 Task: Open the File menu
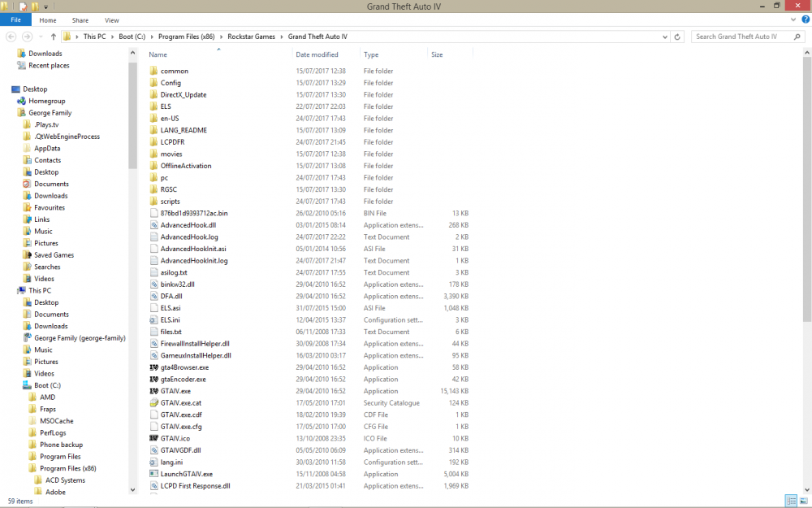click(x=15, y=20)
